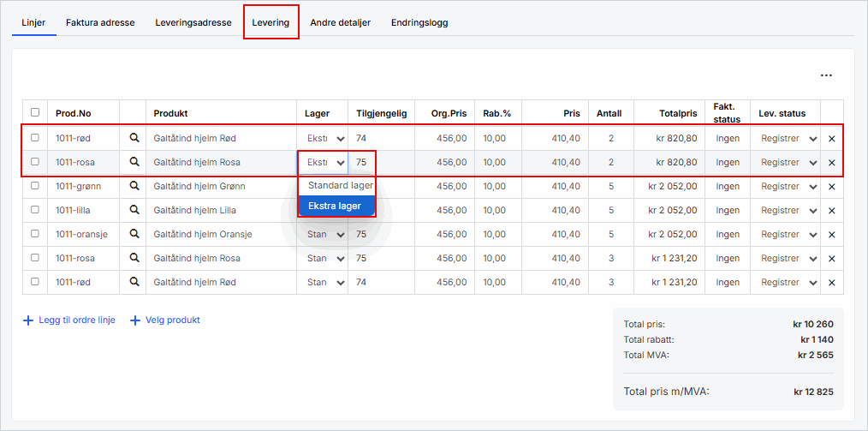
Task: Open the three-dot more options menu
Action: tap(826, 75)
